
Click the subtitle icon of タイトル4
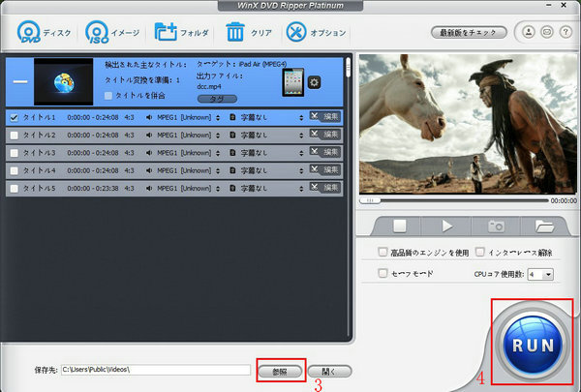pos(232,170)
